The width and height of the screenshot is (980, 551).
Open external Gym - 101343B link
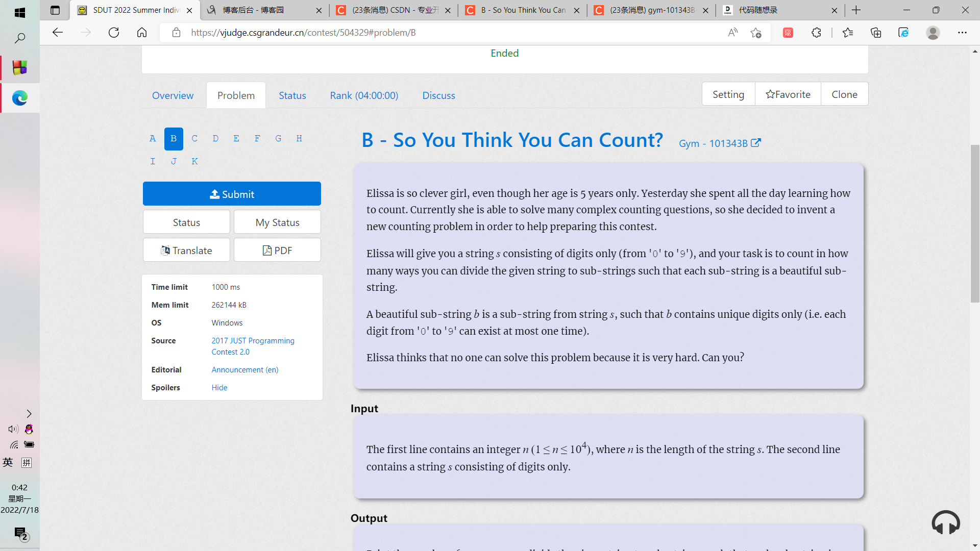720,143
